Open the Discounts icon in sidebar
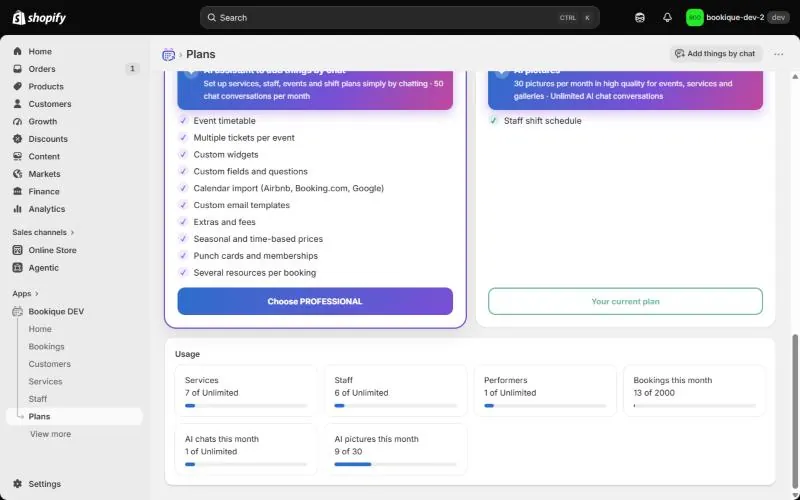Image resolution: width=800 pixels, height=500 pixels. (x=18, y=139)
